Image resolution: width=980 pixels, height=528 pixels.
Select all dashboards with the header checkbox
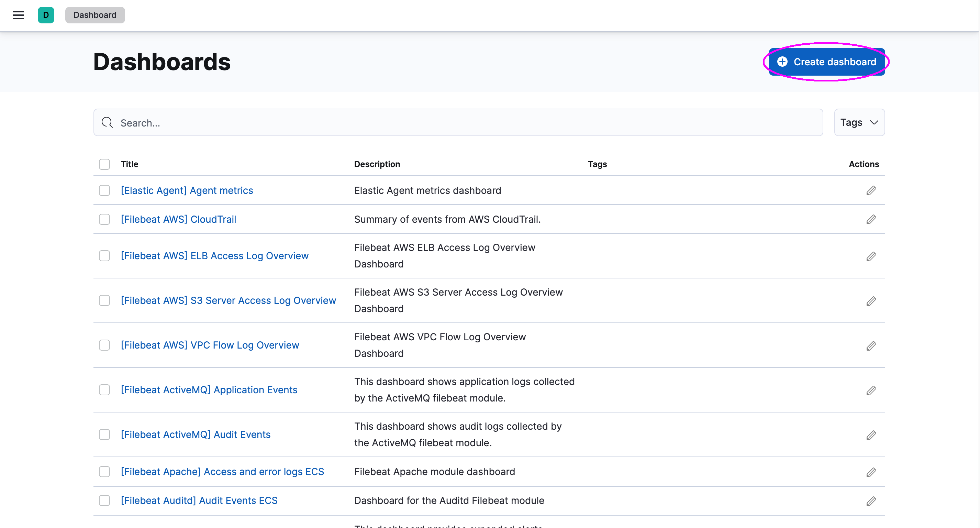click(104, 164)
